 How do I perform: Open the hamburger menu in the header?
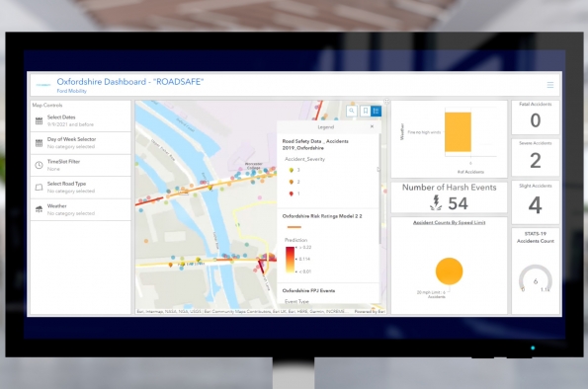[x=550, y=85]
